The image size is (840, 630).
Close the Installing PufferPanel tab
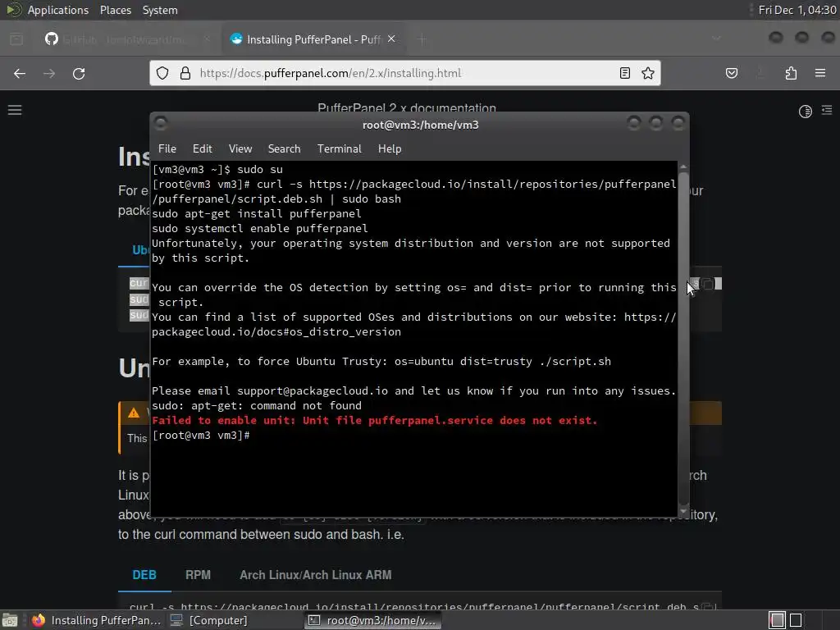[391, 39]
